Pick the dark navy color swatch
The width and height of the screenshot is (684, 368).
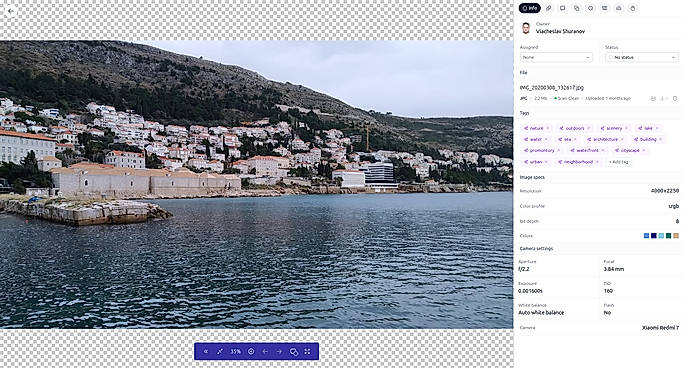pos(654,236)
